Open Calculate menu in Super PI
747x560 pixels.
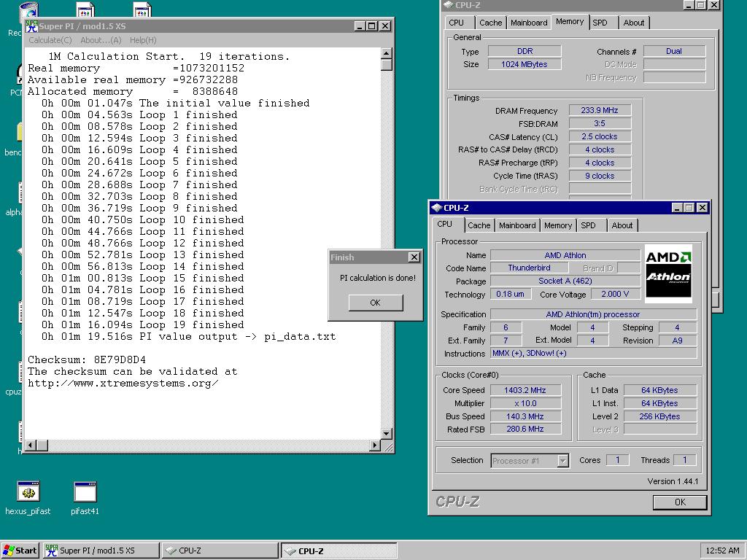click(x=50, y=41)
